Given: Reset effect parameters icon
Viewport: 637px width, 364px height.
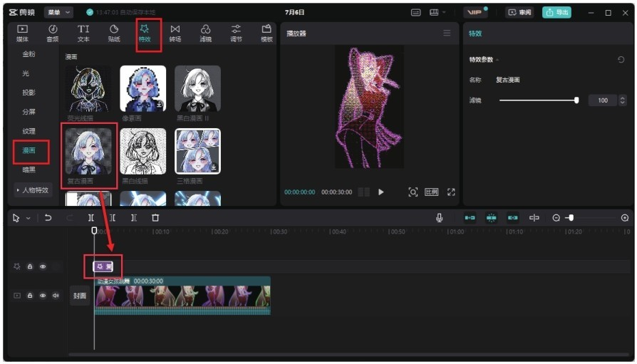Looking at the screenshot, I should pos(621,60).
